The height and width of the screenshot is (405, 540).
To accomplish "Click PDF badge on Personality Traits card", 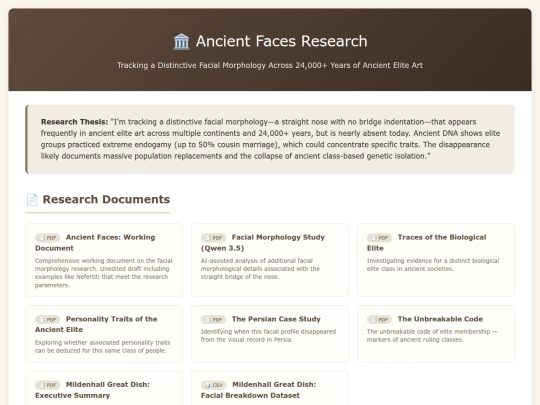I will [x=48, y=319].
